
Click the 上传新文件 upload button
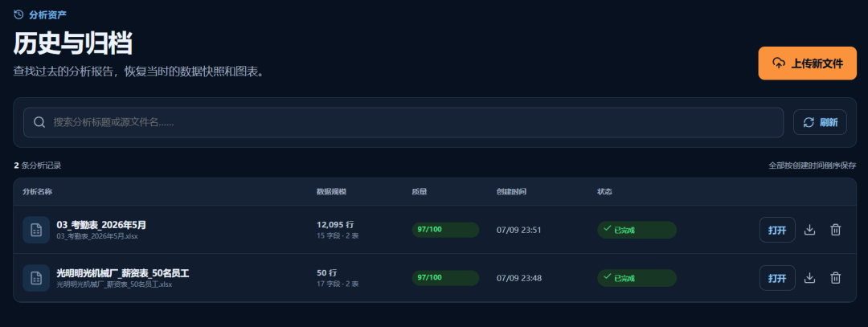[807, 63]
